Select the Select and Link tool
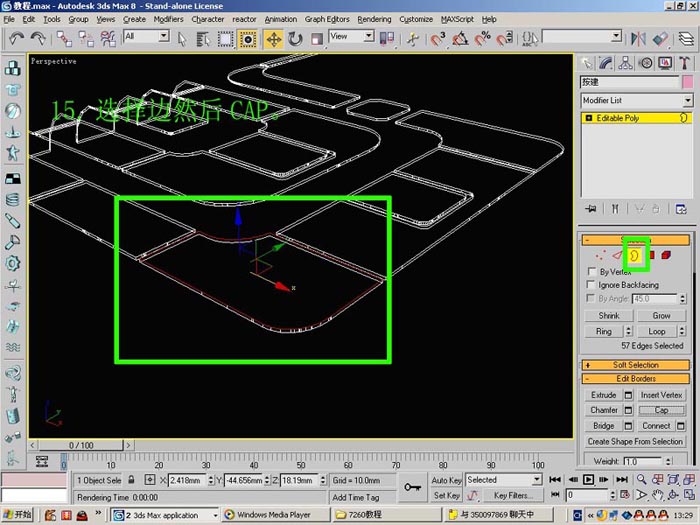 coord(64,39)
